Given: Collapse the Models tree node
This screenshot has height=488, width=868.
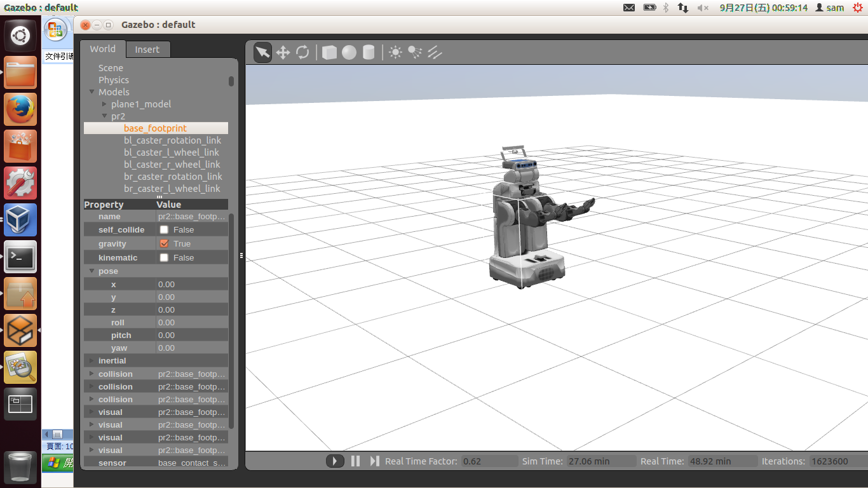Looking at the screenshot, I should [92, 91].
